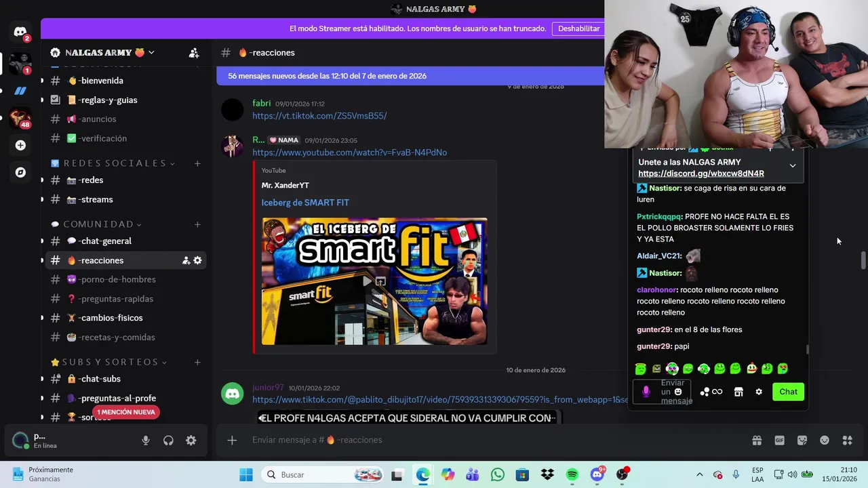
Task: Add channel to COMUNIDAD category
Action: [x=197, y=224]
